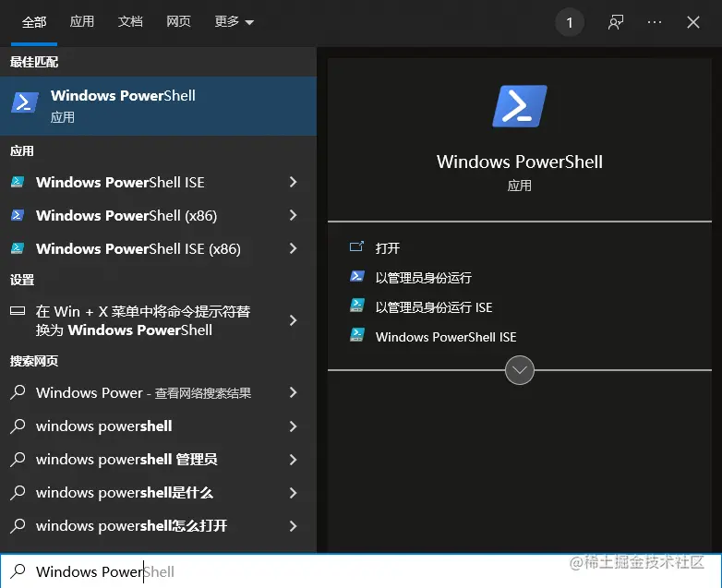Image resolution: width=722 pixels, height=588 pixels.
Task: Close the search panel with the X
Action: 693,22
